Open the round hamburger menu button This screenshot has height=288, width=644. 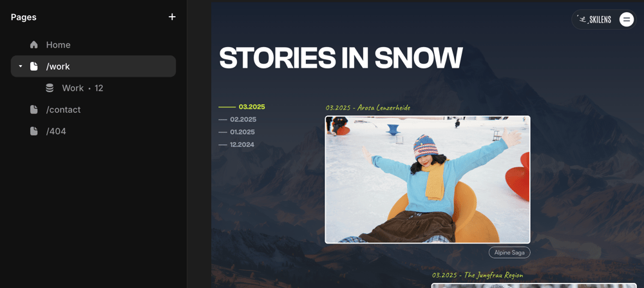627,19
